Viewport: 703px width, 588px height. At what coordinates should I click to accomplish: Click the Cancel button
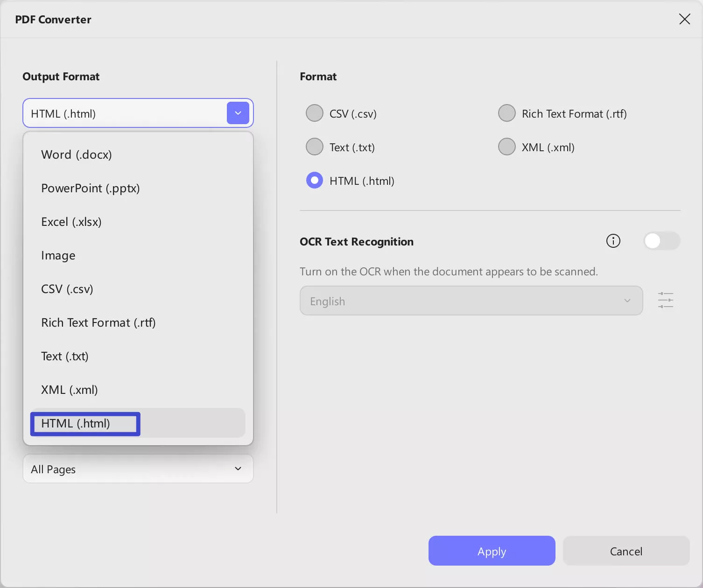click(x=626, y=551)
